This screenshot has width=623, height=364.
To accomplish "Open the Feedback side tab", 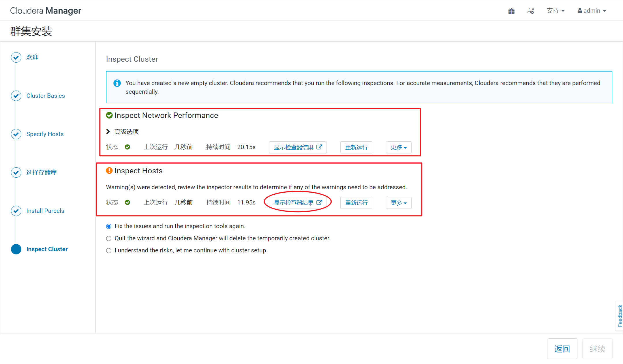I will [x=620, y=316].
